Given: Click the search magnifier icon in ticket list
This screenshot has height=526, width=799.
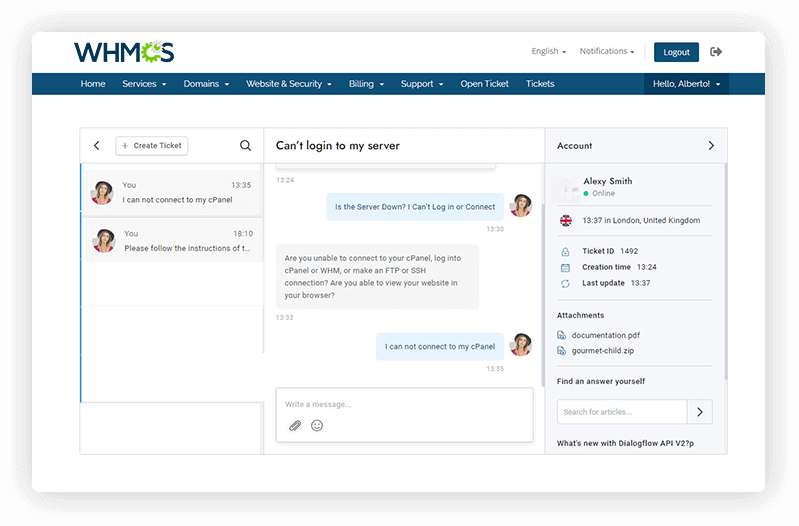Looking at the screenshot, I should point(245,146).
